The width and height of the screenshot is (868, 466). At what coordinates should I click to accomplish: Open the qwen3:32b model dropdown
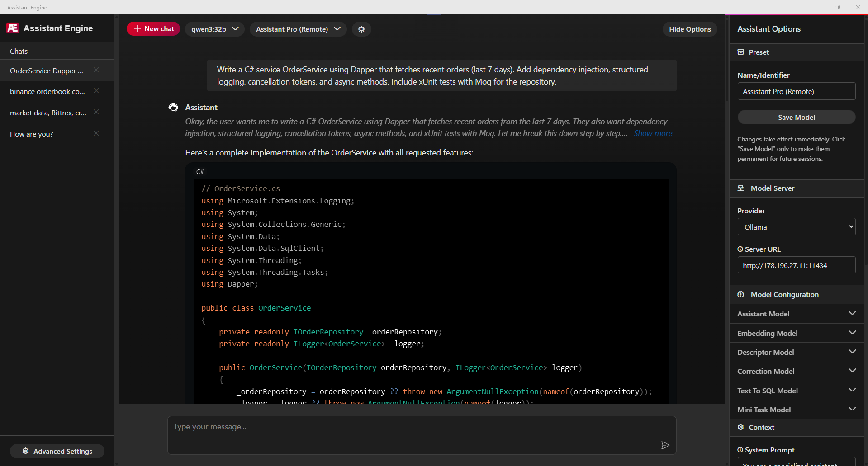(x=214, y=29)
